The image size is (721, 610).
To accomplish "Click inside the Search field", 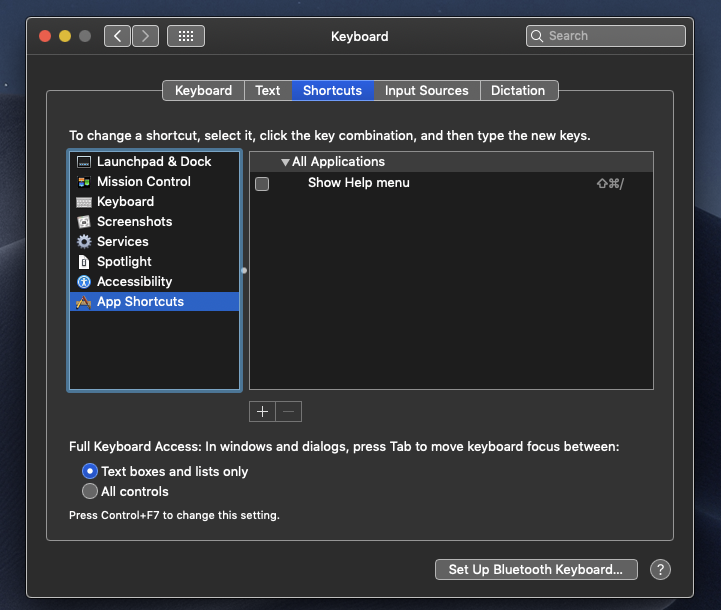I will coord(606,36).
